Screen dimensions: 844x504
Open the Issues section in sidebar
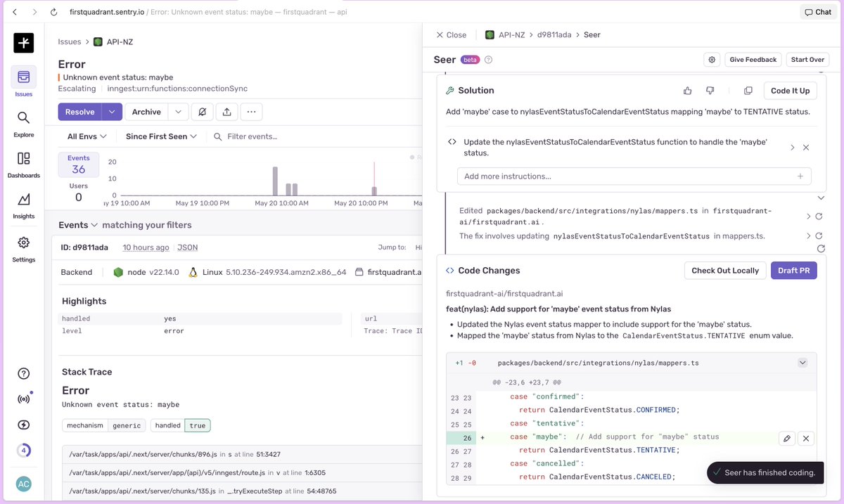tap(23, 82)
